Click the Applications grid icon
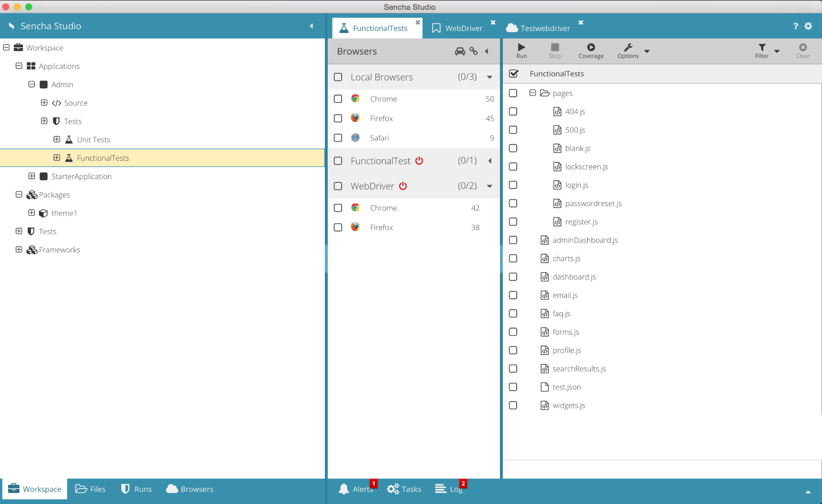The height and width of the screenshot is (504, 822). [x=31, y=66]
